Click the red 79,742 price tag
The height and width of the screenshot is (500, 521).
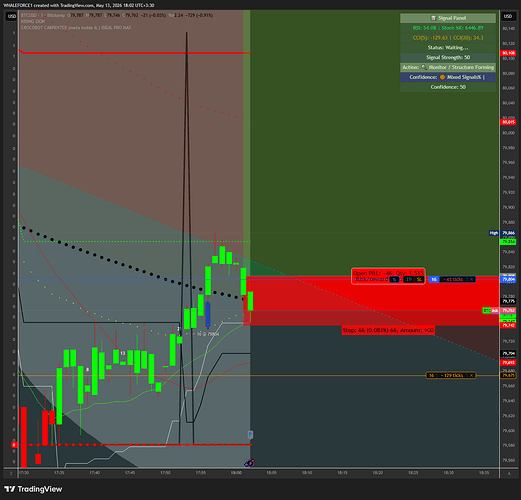tap(508, 325)
